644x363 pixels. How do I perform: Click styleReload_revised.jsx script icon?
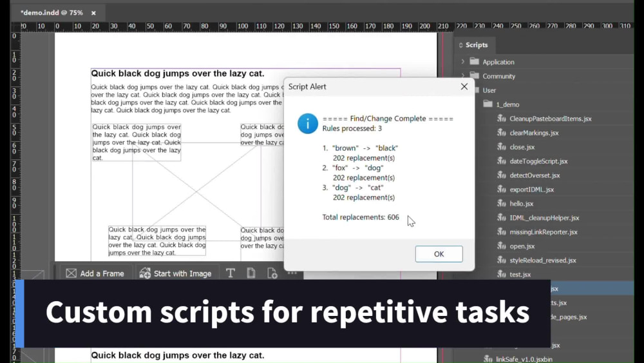(502, 260)
